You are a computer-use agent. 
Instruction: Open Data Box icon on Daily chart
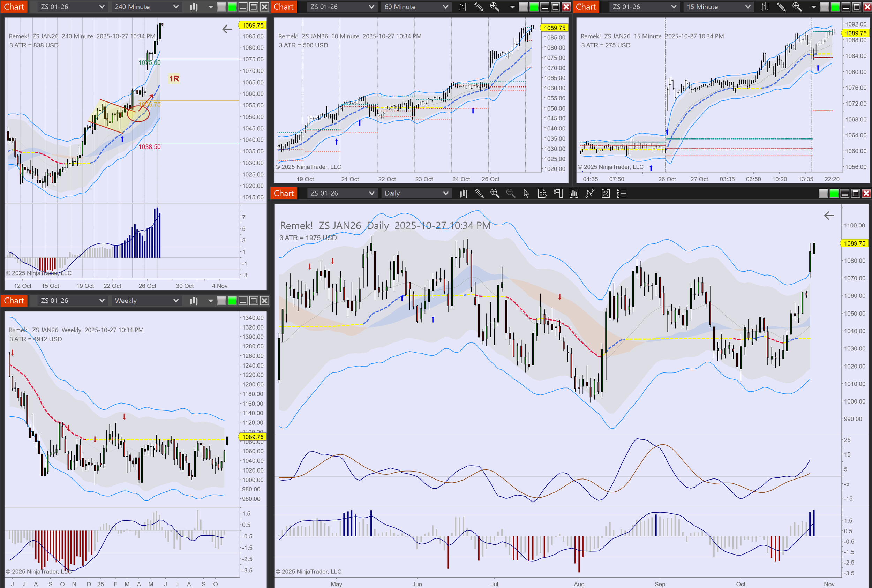tap(542, 193)
